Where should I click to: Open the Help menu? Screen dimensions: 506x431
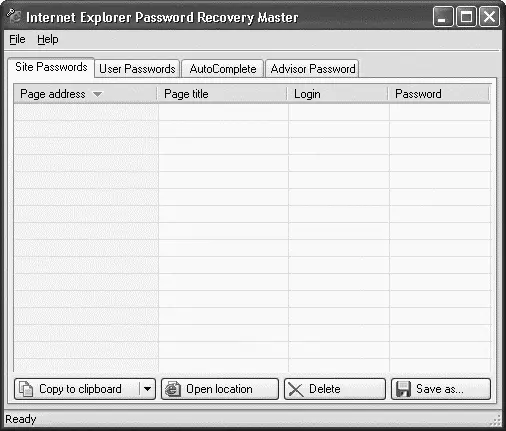pyautogui.click(x=48, y=39)
